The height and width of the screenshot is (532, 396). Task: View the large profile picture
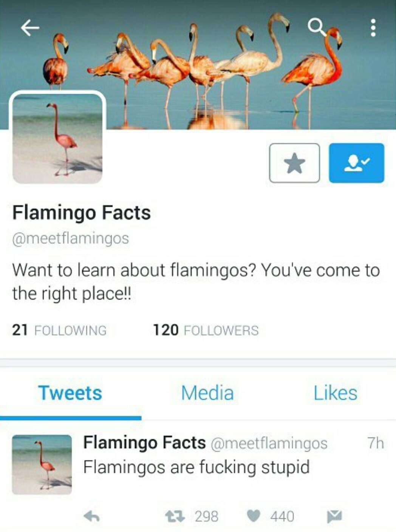(x=57, y=139)
